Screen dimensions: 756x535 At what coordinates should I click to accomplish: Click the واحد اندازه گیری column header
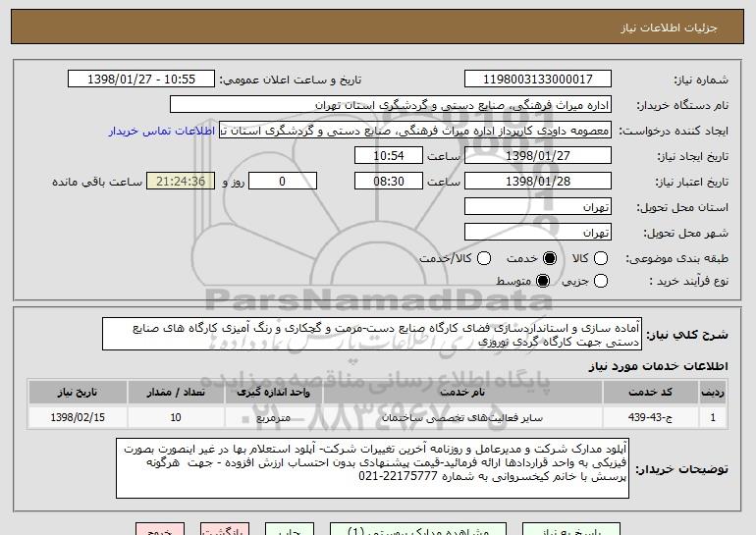coord(273,393)
